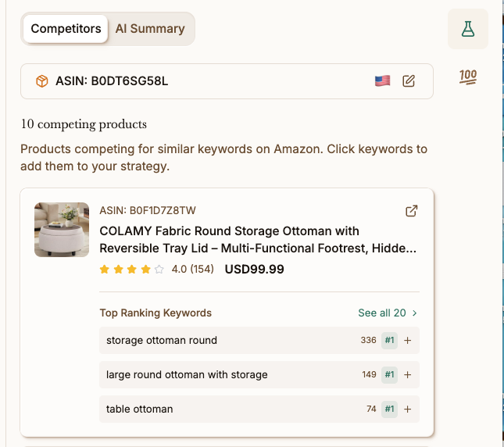Click the orange package icon beside ASIN
Screen dimensions: 504x447
point(41,81)
